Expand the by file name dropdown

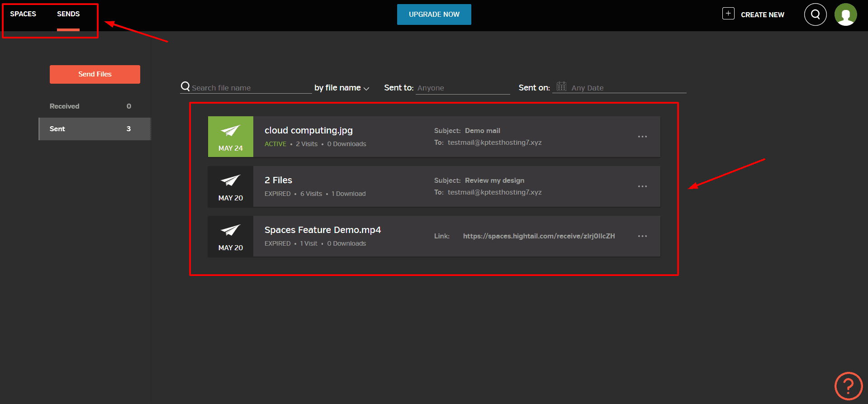[342, 88]
